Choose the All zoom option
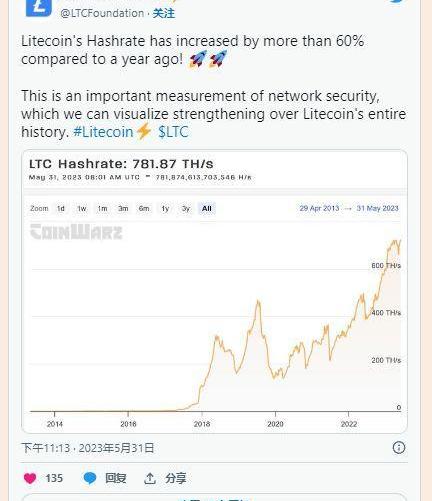 [207, 209]
